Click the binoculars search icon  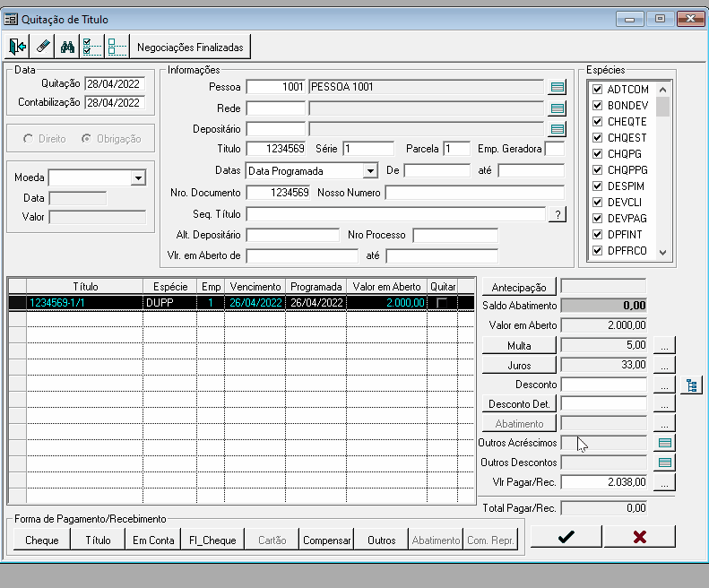[67, 47]
